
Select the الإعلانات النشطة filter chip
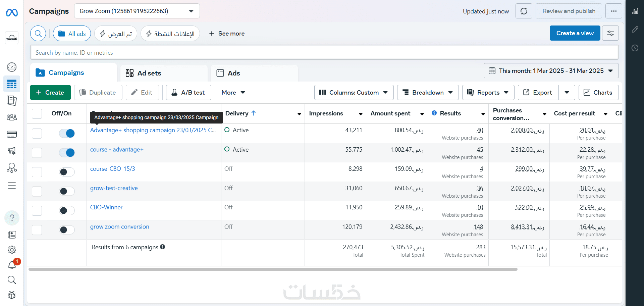pyautogui.click(x=170, y=34)
